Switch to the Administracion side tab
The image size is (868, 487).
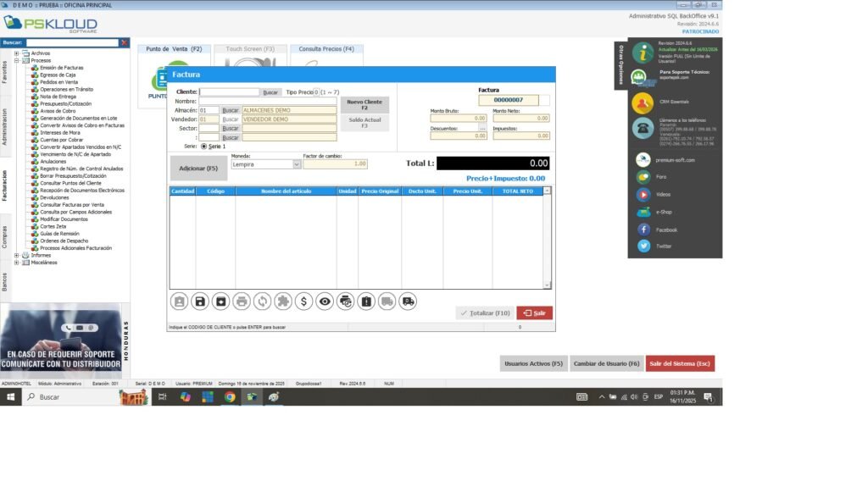coord(4,126)
